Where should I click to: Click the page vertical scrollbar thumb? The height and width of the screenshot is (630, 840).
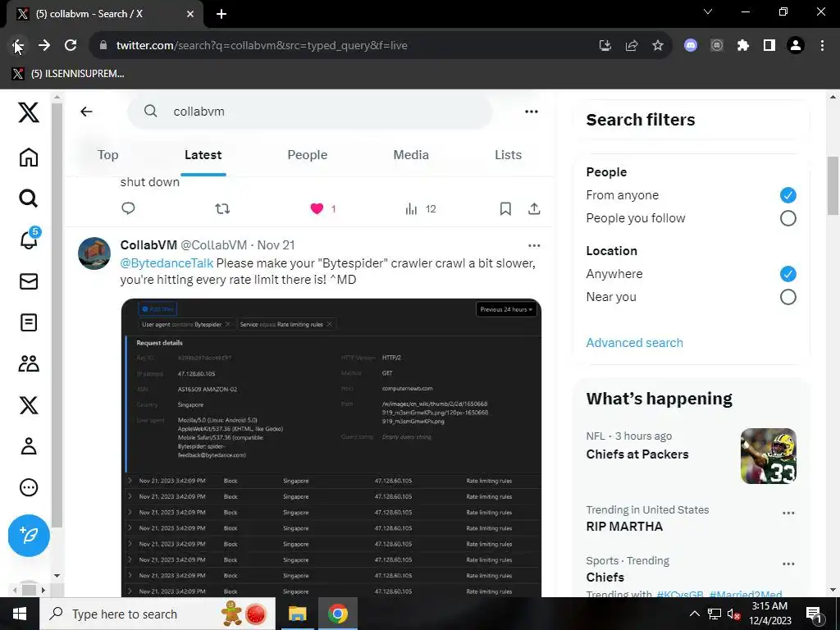[x=833, y=185]
